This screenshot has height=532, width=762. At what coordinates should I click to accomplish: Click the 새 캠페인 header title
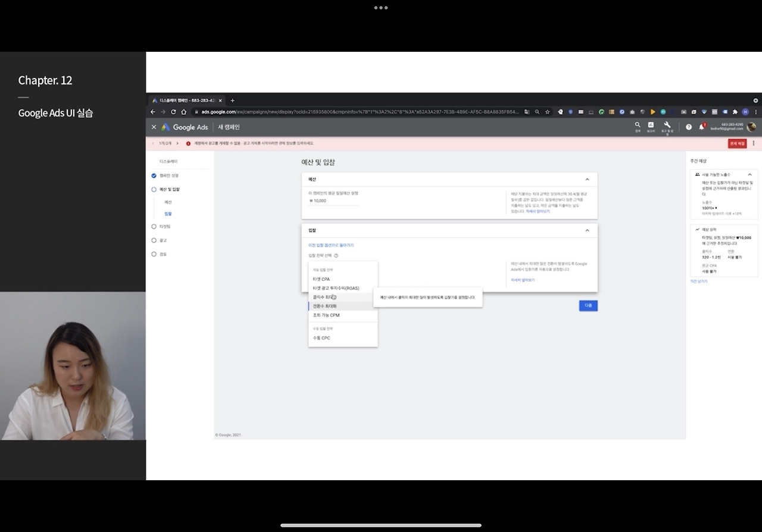(229, 127)
